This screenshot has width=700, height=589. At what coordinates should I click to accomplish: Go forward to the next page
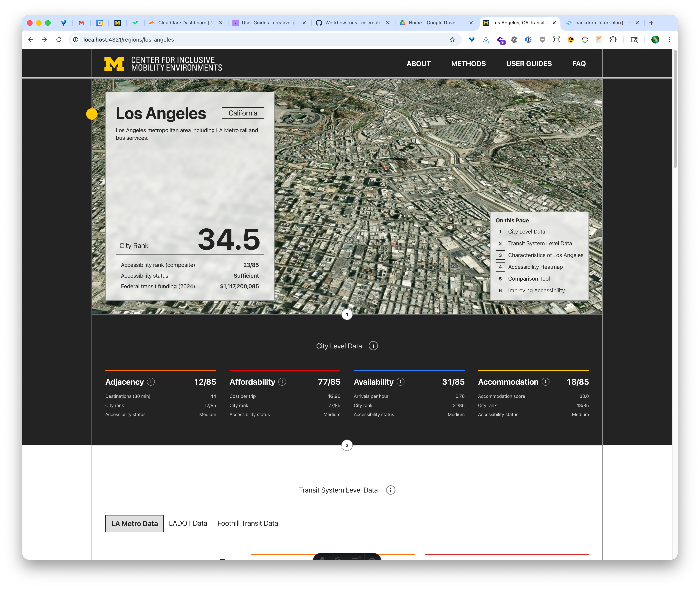pyautogui.click(x=45, y=40)
